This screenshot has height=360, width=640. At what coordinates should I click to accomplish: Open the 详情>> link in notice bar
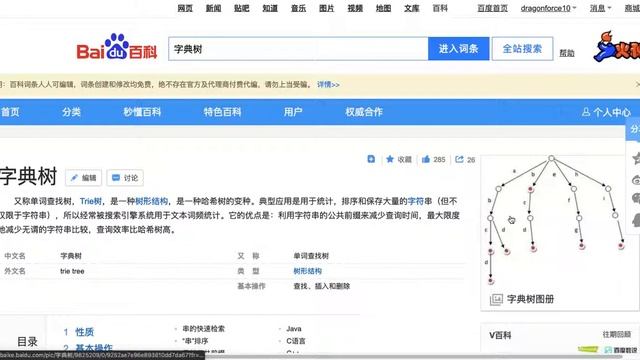(328, 84)
